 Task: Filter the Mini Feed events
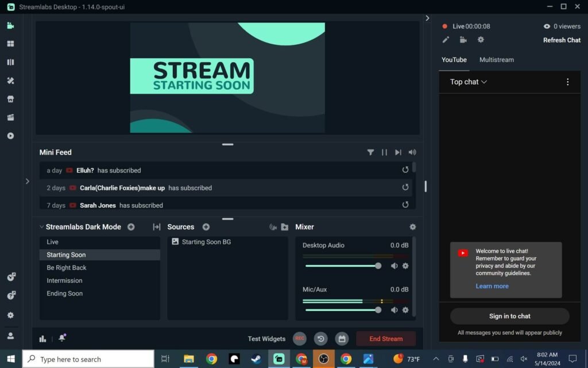pyautogui.click(x=370, y=152)
